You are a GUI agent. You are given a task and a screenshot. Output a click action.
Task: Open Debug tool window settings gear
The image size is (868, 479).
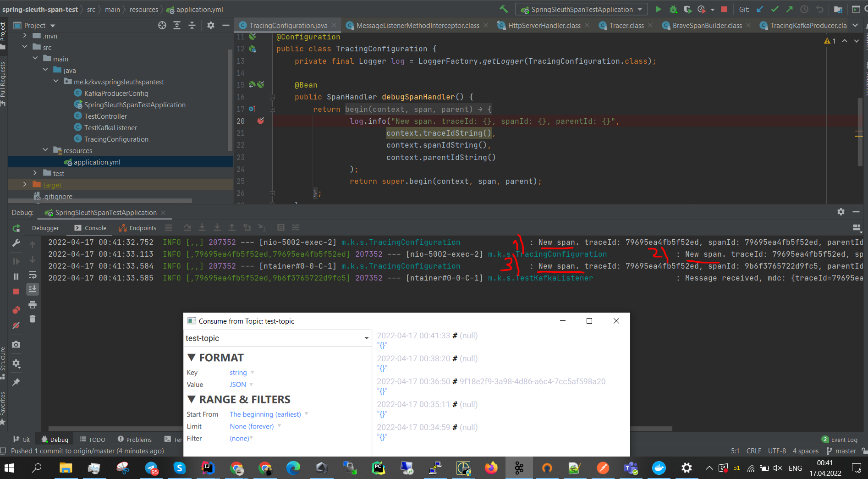[x=841, y=212]
